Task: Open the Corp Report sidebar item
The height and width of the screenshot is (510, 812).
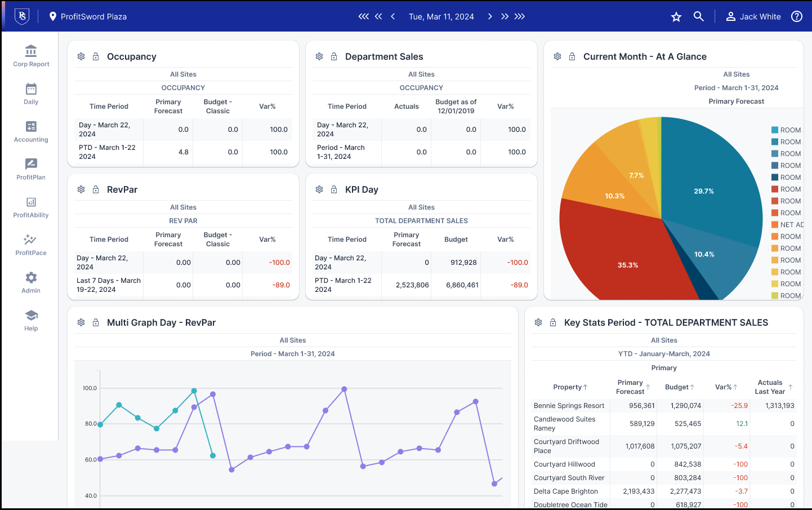Action: pyautogui.click(x=31, y=56)
